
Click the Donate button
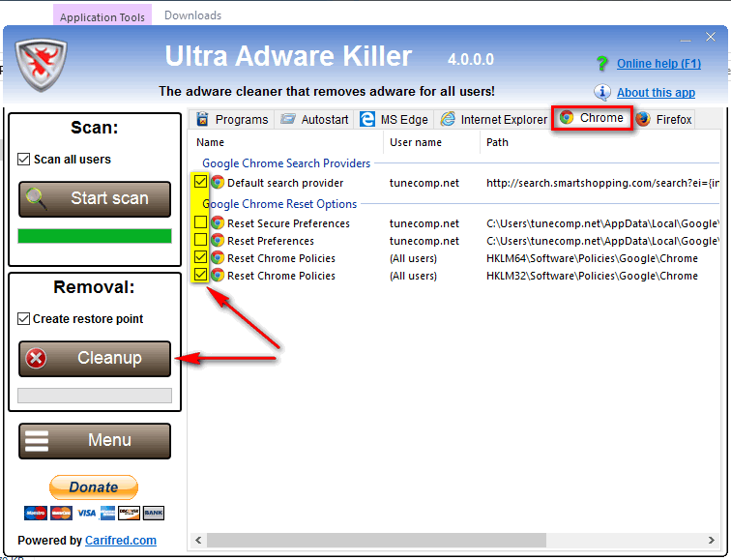[x=94, y=487]
